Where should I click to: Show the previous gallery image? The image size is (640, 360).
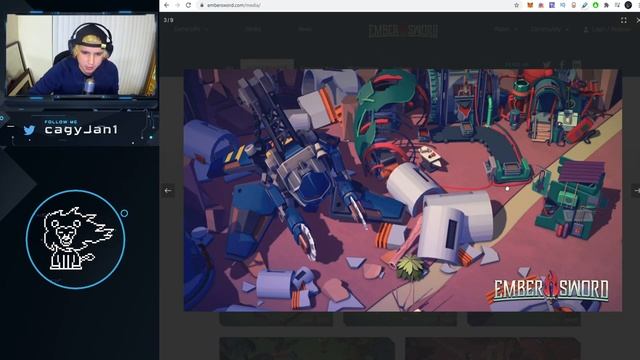point(168,191)
